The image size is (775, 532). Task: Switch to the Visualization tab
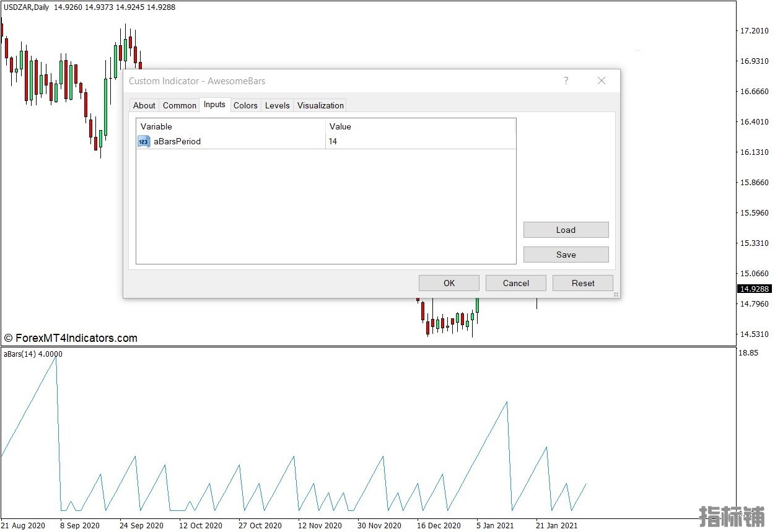[x=320, y=105]
